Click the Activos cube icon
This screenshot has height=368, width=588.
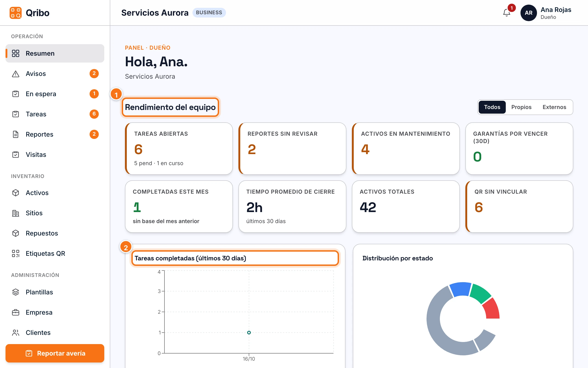tap(16, 193)
